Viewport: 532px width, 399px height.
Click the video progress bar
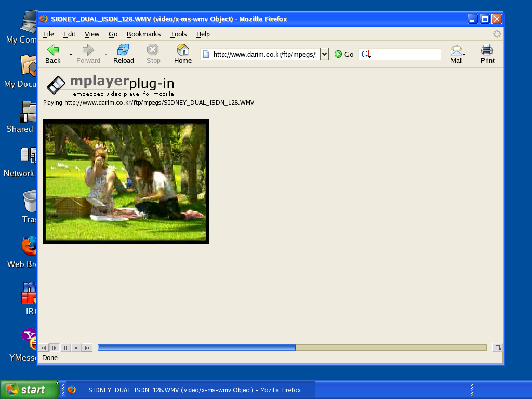(292, 348)
